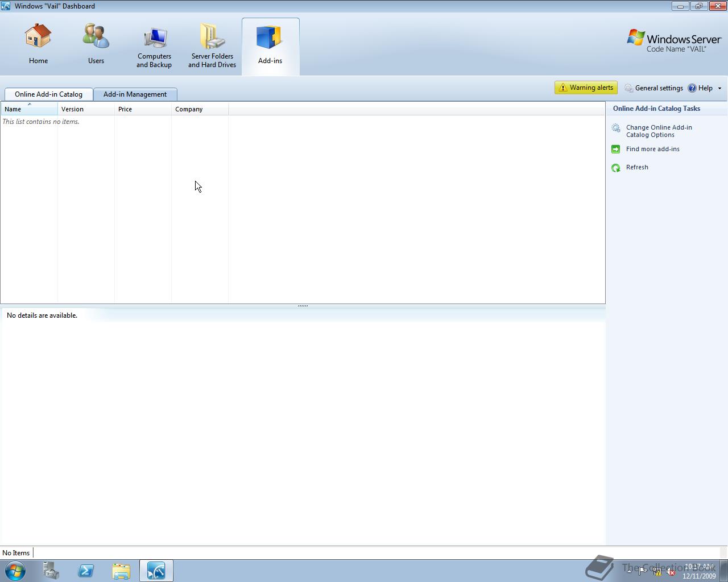Open Server Manager from taskbar

coord(51,571)
